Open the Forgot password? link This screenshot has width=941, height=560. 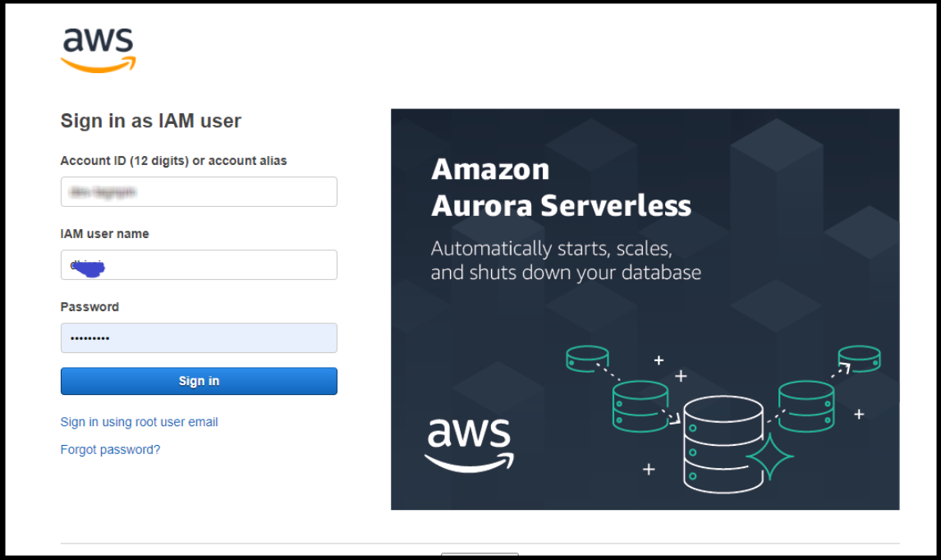pyautogui.click(x=110, y=450)
